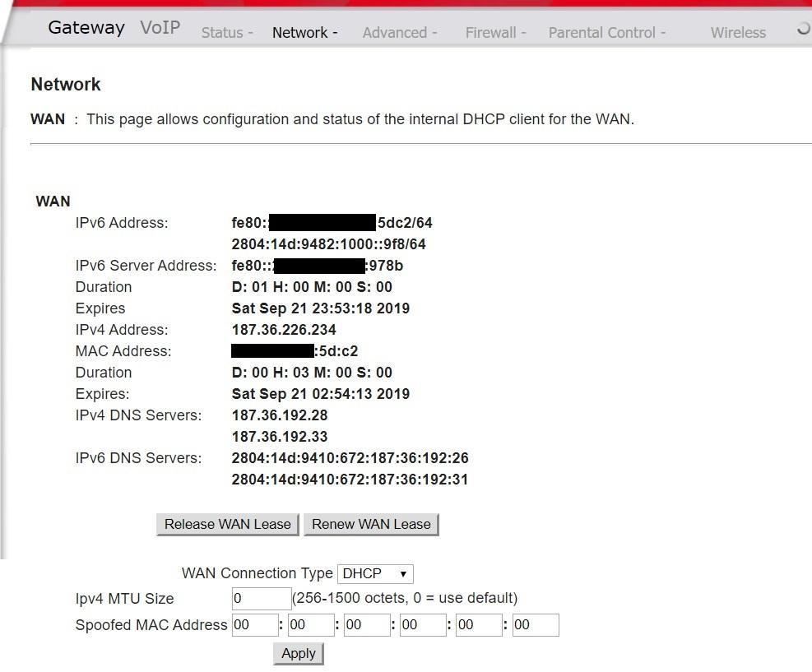Click the second Spoofed MAC Address octet field

click(311, 625)
